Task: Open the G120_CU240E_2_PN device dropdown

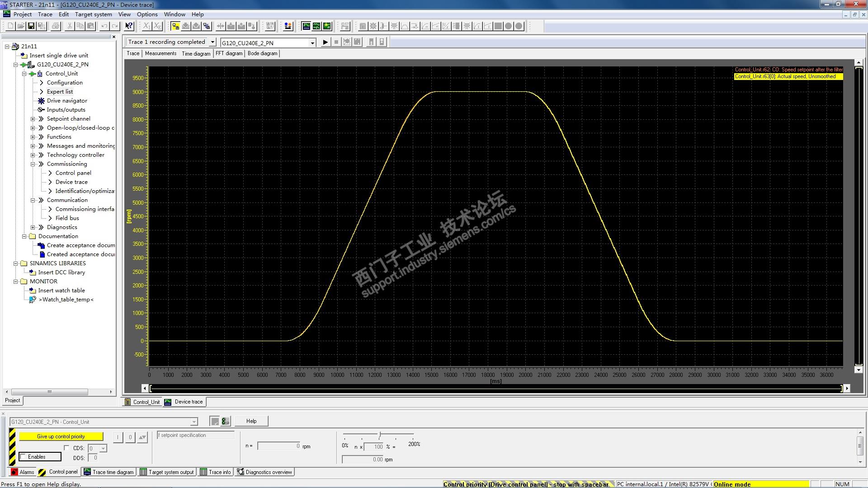Action: (312, 43)
